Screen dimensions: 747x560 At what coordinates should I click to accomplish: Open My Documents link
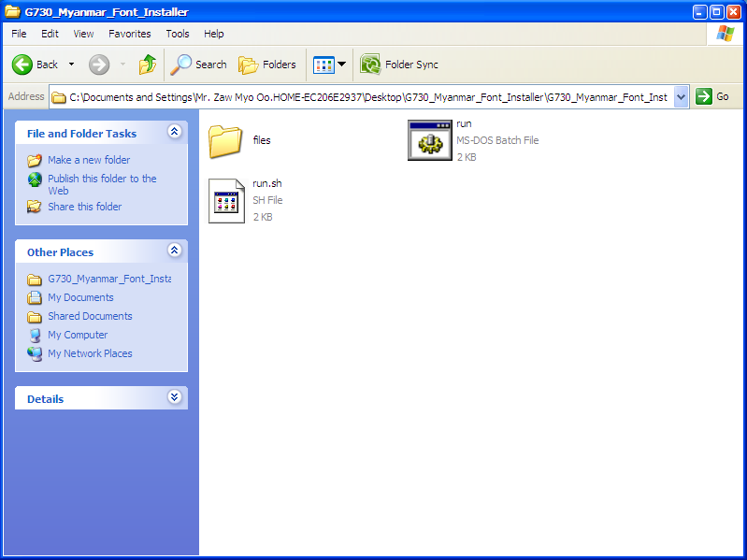click(80, 297)
